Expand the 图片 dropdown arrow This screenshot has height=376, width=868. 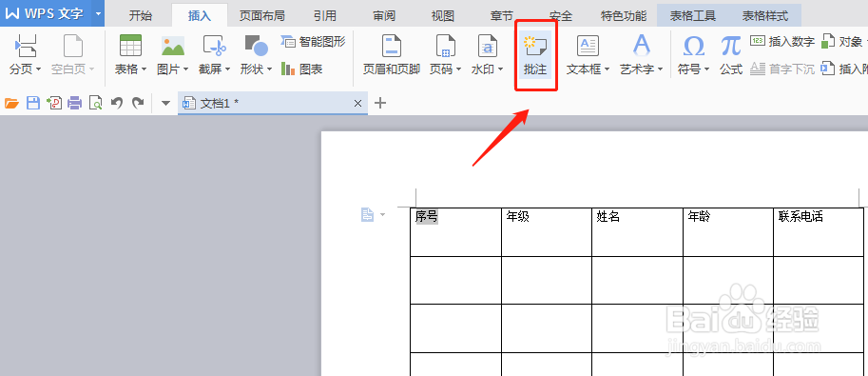186,69
